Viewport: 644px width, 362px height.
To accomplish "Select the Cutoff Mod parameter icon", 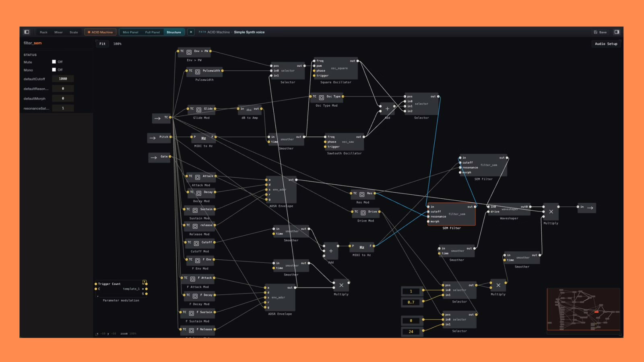I will tap(196, 243).
